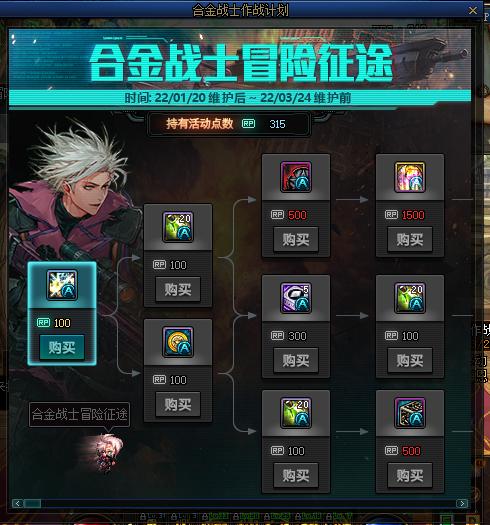Click the green potion icon after the 300 RP item
Screen dimensions: 490x525
tap(410, 298)
